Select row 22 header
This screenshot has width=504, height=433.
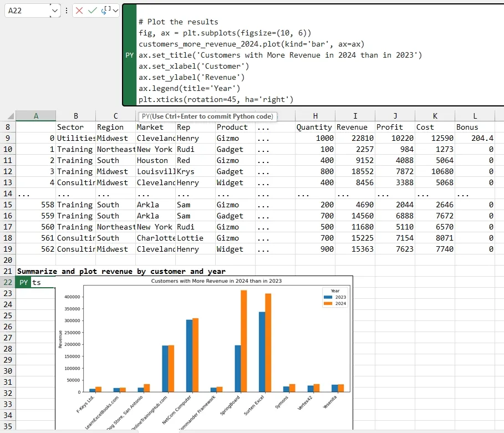8,282
